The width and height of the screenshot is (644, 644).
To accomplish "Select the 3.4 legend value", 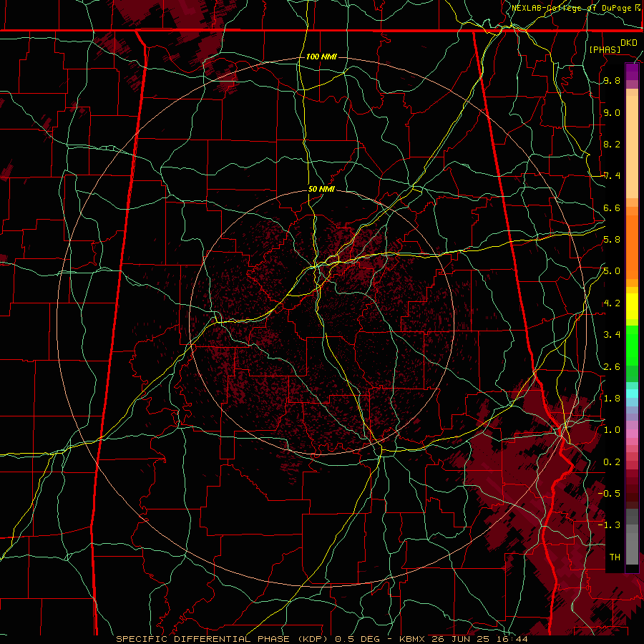I will 612,335.
